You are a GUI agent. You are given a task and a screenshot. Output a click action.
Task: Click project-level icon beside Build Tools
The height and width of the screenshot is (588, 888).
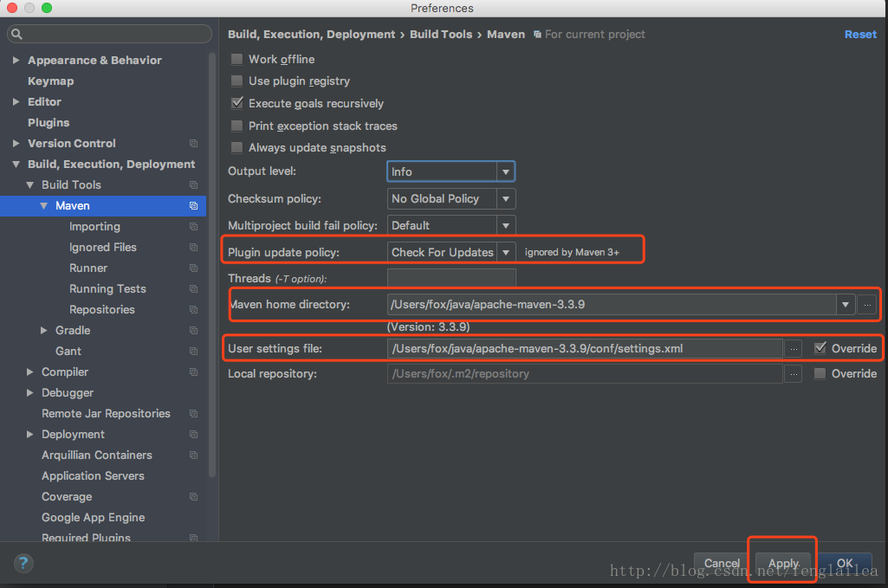pos(194,185)
